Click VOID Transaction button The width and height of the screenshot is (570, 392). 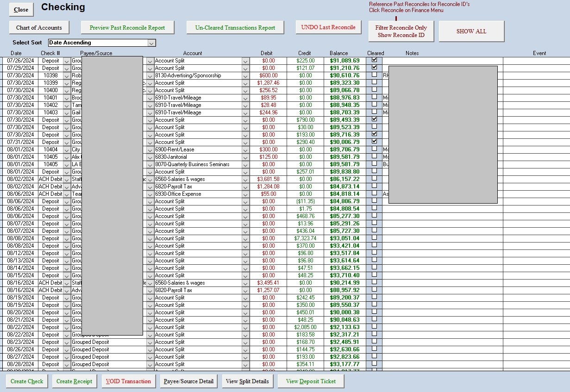click(128, 381)
